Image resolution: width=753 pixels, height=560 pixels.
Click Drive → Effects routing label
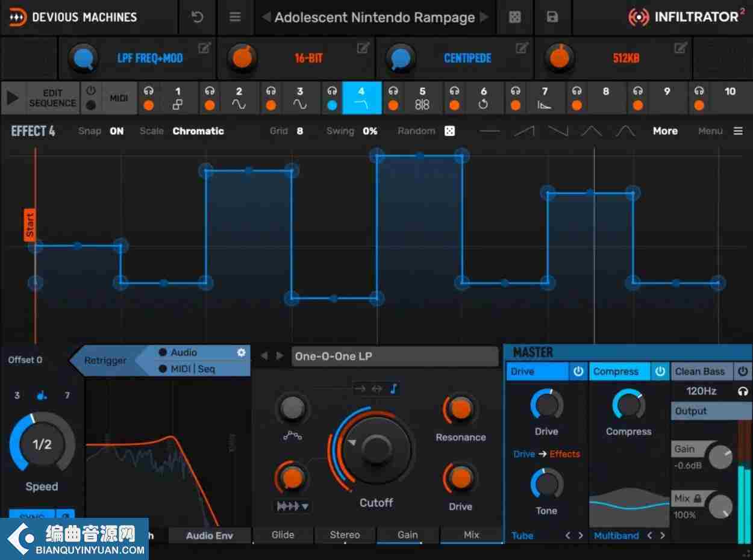tap(546, 454)
